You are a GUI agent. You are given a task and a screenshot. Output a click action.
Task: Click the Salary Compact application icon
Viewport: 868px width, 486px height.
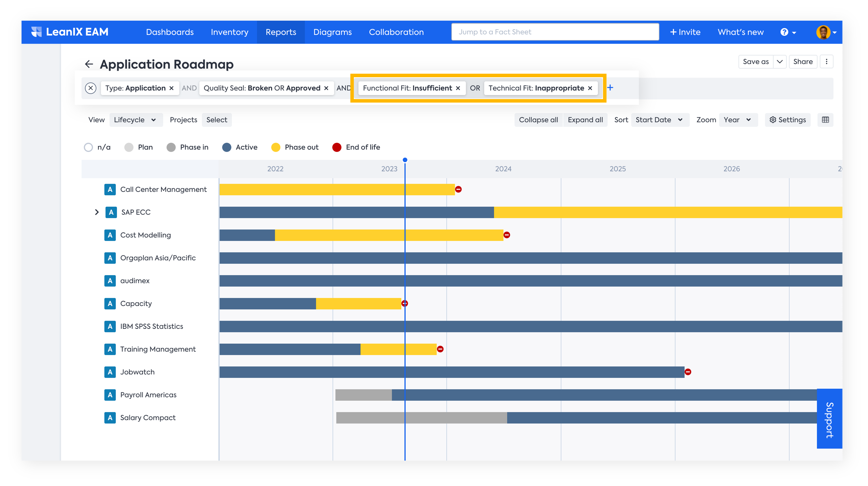(x=110, y=418)
